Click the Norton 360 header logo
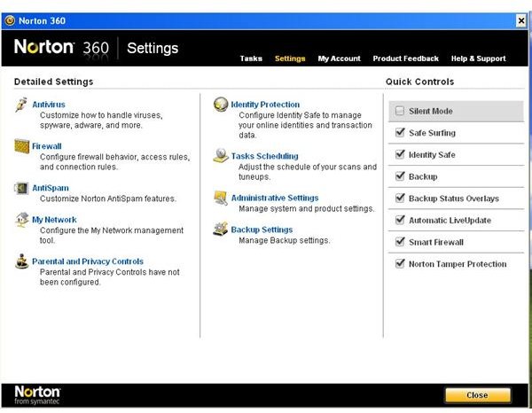 tap(61, 48)
